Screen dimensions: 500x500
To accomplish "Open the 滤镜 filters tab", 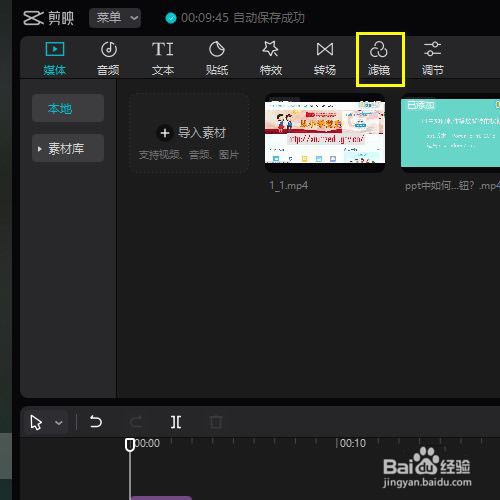I will 379,58.
